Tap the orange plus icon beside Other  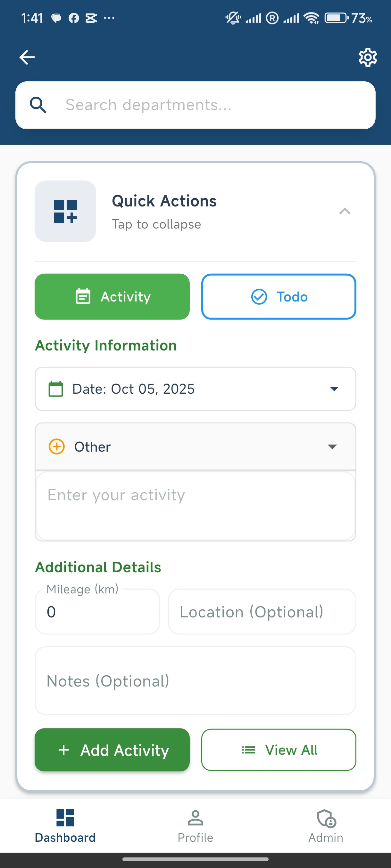point(57,447)
